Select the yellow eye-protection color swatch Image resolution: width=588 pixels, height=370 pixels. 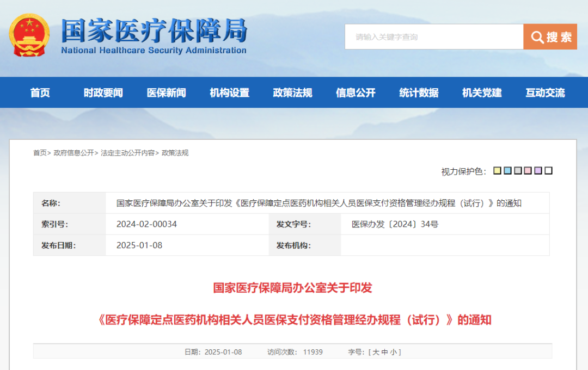(497, 171)
